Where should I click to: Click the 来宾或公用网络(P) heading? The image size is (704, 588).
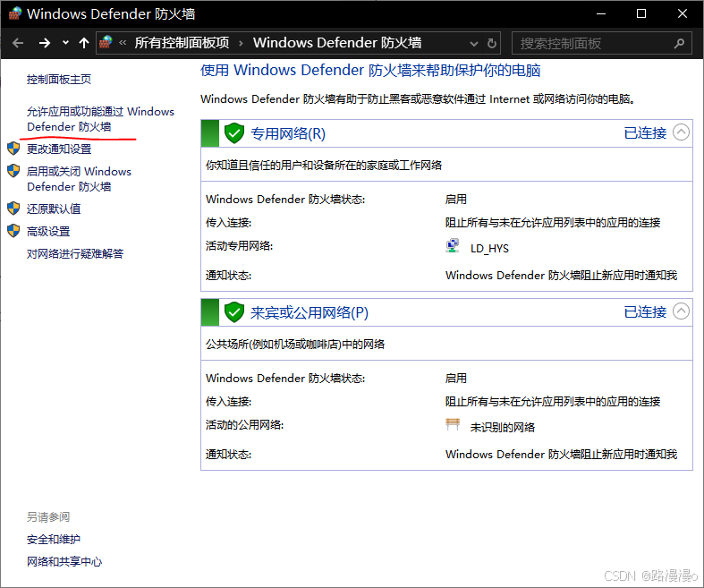310,312
